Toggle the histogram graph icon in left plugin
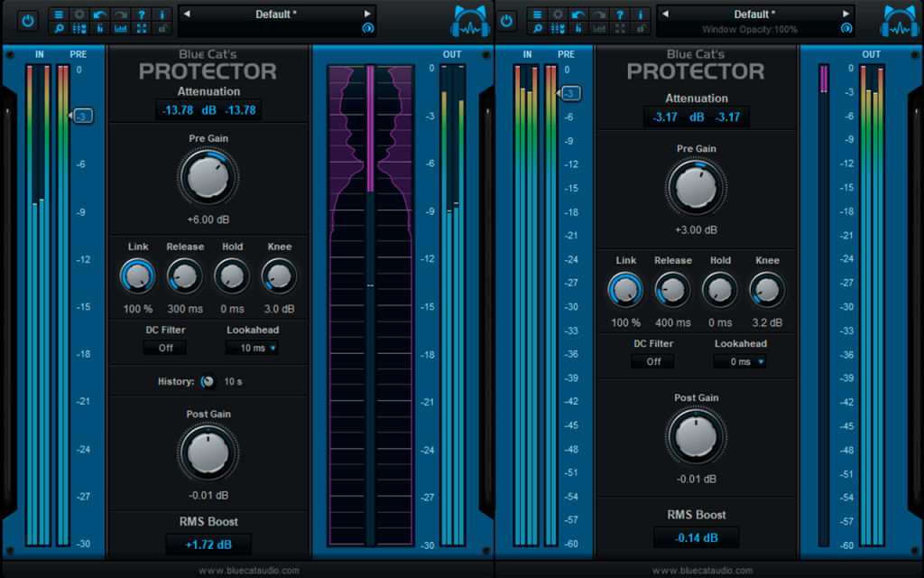The image size is (924, 578). (121, 28)
